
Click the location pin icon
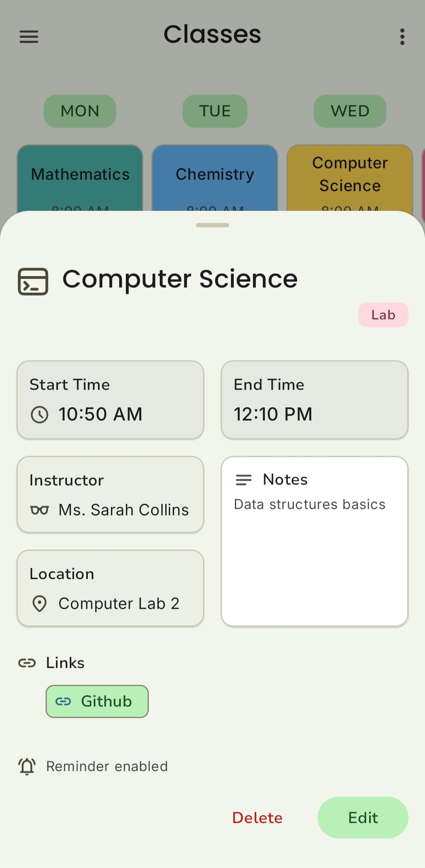(39, 604)
